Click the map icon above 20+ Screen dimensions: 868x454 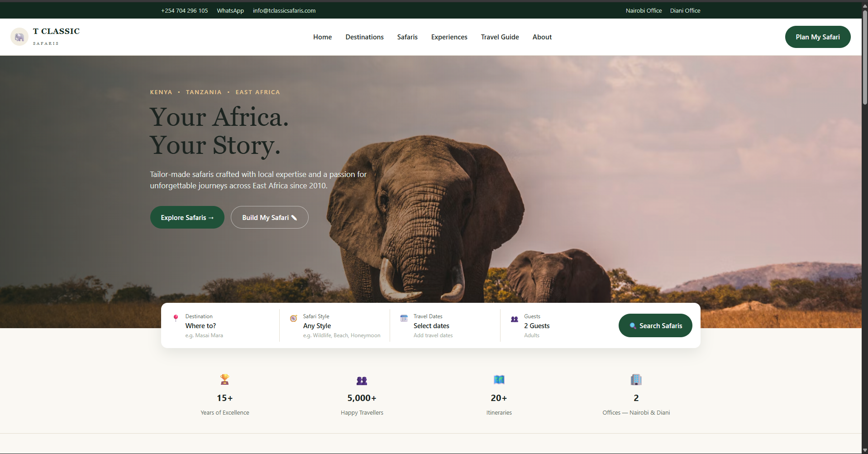pos(499,379)
